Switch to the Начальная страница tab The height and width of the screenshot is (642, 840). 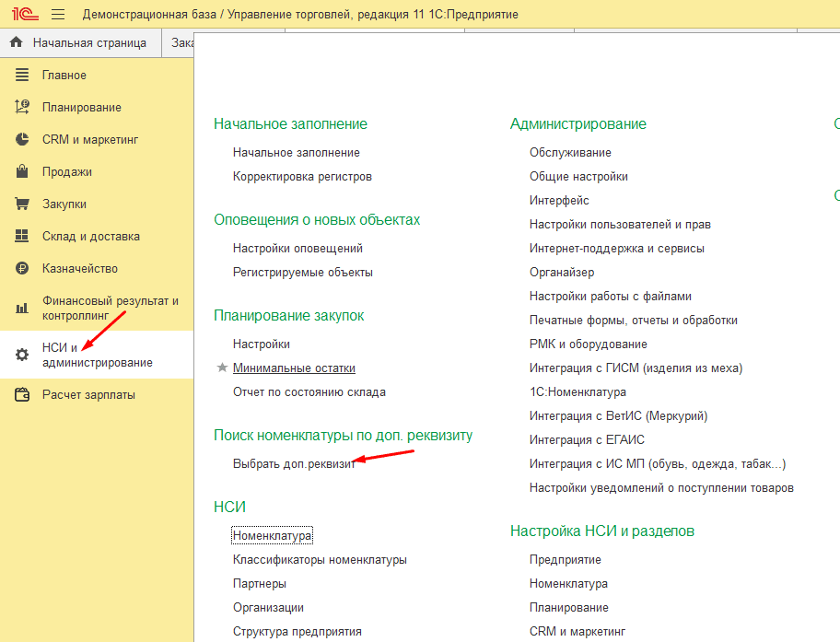click(x=89, y=42)
